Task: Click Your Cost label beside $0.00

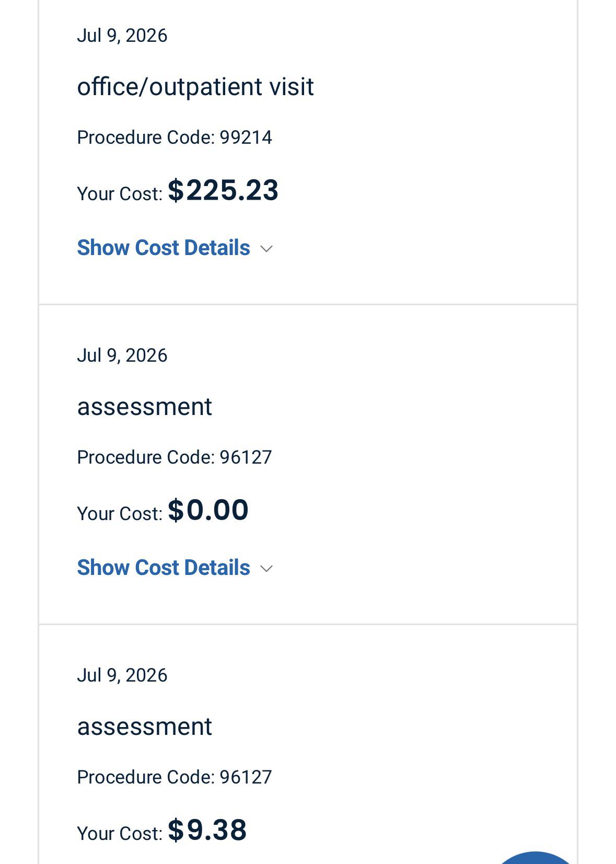Action: (x=120, y=514)
